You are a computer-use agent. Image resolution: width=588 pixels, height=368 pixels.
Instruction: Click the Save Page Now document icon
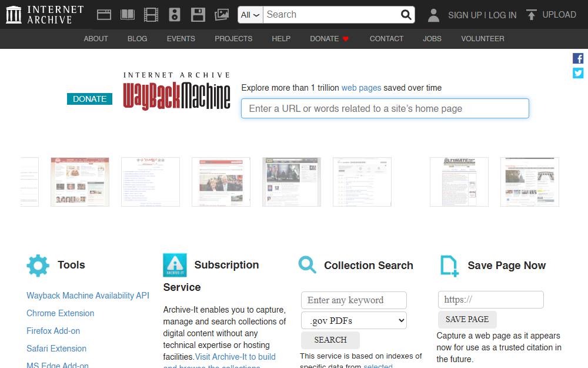(x=449, y=266)
